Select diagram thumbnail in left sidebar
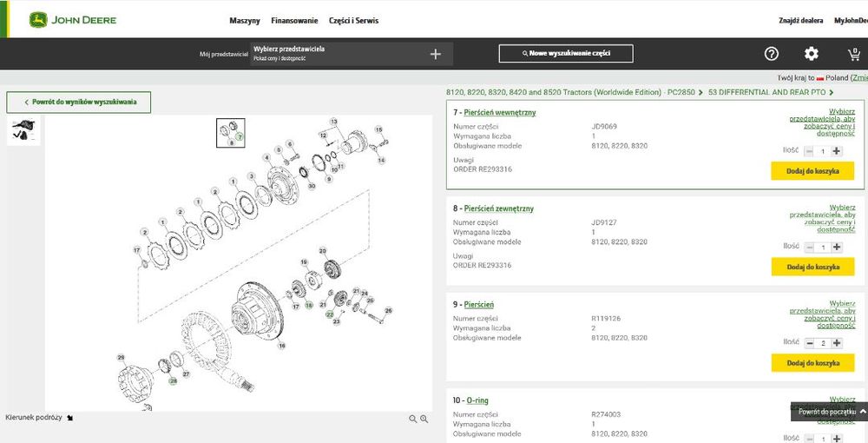The height and width of the screenshot is (443, 868). [23, 130]
